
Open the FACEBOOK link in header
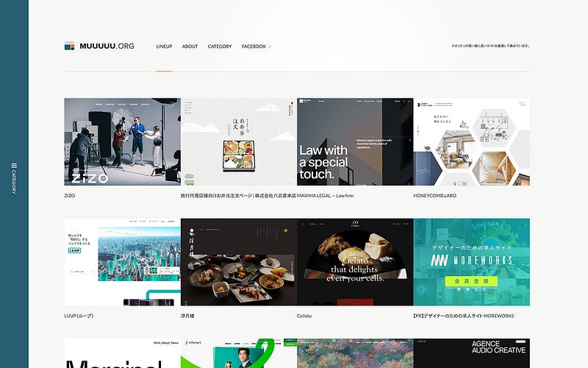tap(254, 46)
